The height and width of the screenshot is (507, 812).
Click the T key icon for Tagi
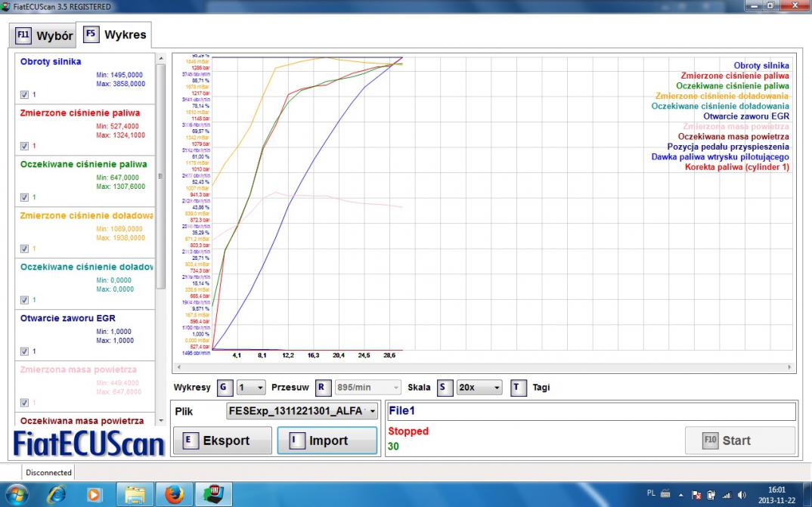(518, 388)
